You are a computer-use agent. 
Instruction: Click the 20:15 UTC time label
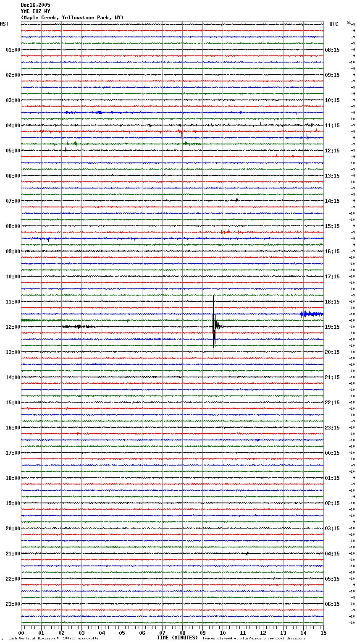[x=332, y=352]
